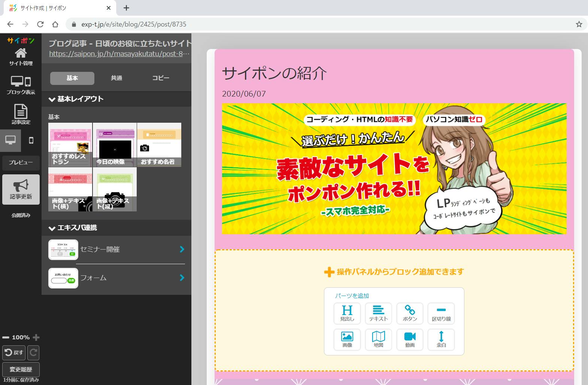Viewport: 588px width, 385px height.
Task: Insert a 画像 image part
Action: [x=347, y=339]
